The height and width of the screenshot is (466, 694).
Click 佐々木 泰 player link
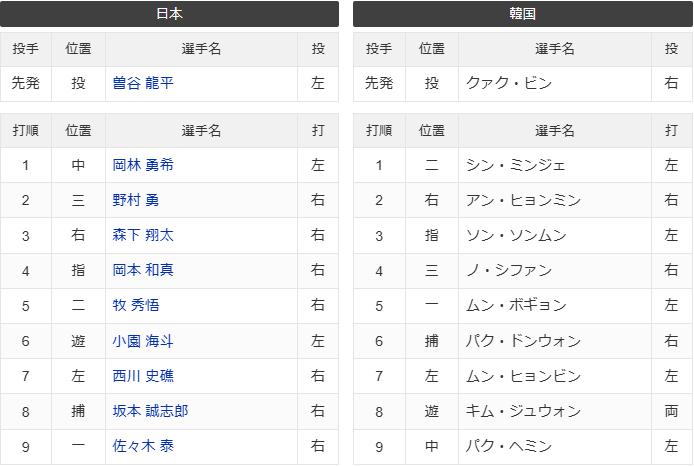point(143,446)
